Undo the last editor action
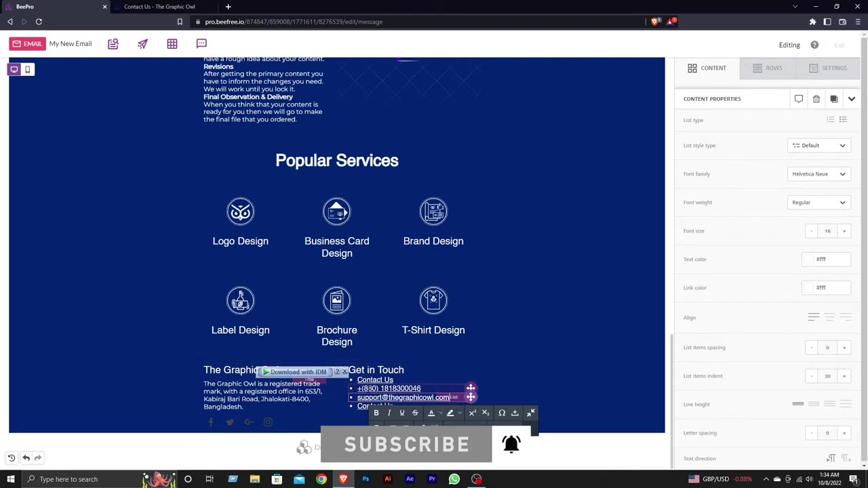This screenshot has height=488, width=868. pyautogui.click(x=26, y=458)
